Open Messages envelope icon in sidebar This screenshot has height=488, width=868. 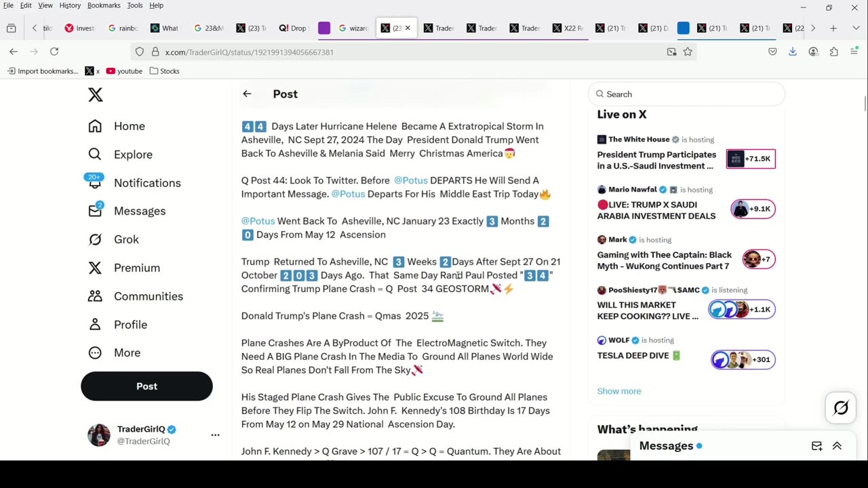[x=95, y=211]
